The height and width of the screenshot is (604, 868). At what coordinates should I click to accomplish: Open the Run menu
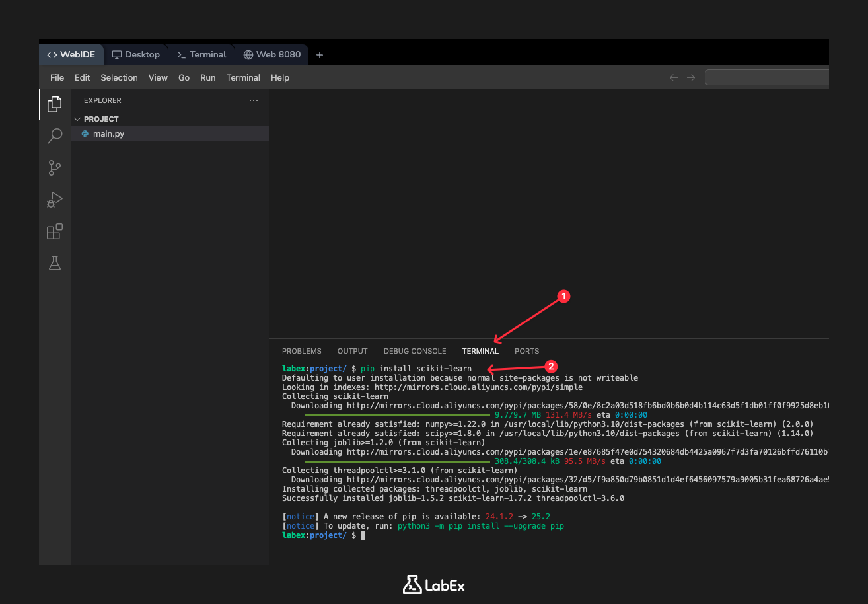207,77
